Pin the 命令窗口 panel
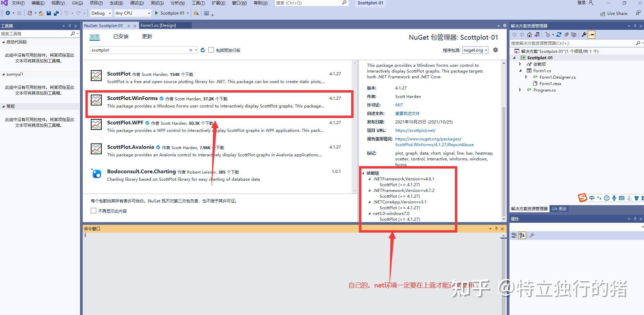Screen dimensions: 644x315 (x=496, y=229)
